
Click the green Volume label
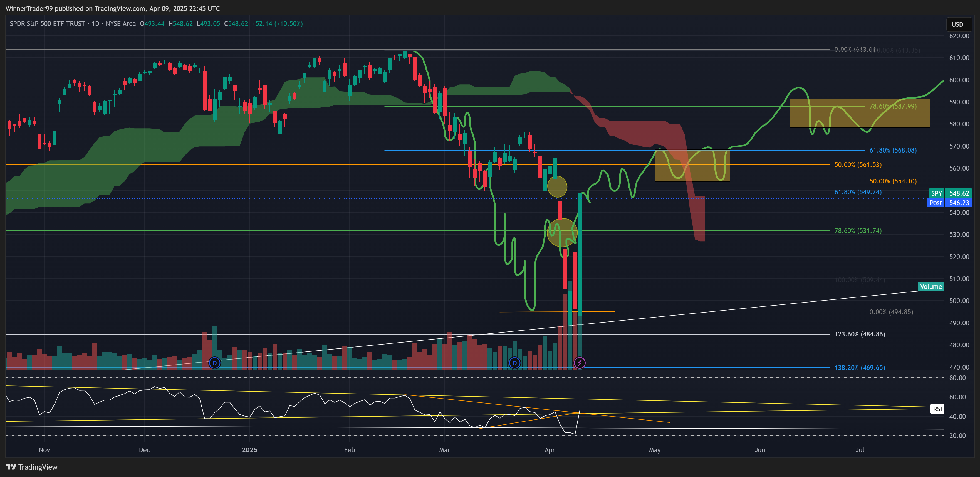pos(931,286)
